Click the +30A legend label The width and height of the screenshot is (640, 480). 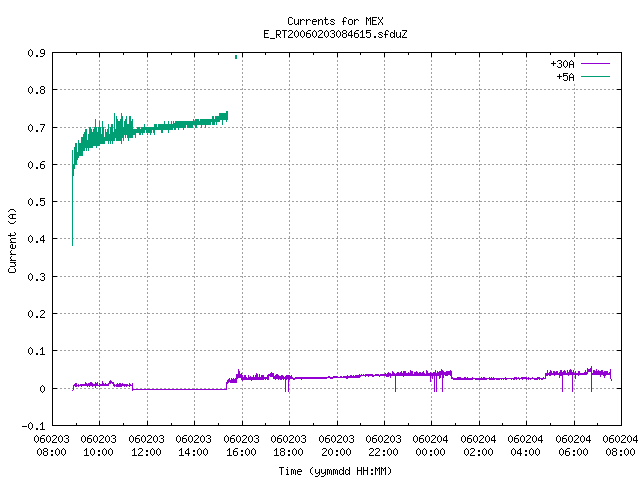click(x=562, y=64)
